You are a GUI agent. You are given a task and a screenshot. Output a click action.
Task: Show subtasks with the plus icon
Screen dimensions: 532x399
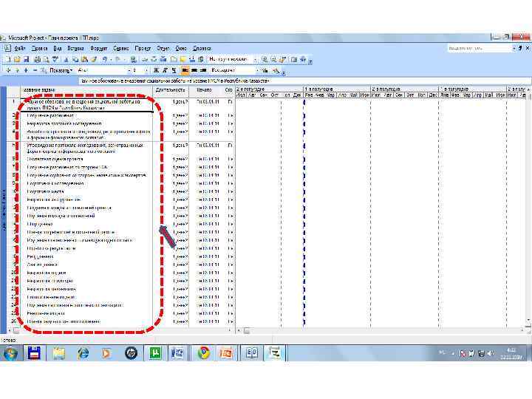26,70
